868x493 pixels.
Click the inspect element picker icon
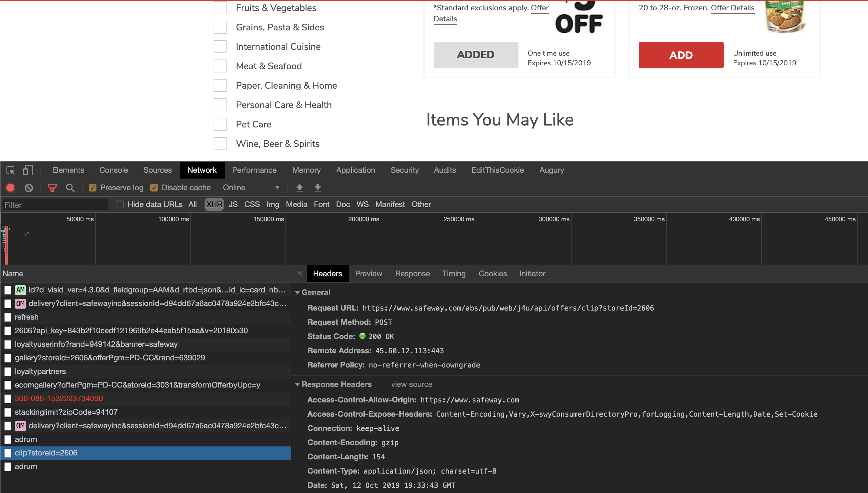(10, 170)
